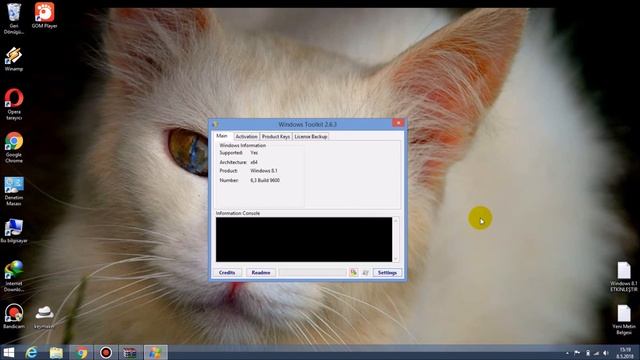This screenshot has height=360, width=640.
Task: Show hidden tray icons arrow
Action: pyautogui.click(x=567, y=353)
